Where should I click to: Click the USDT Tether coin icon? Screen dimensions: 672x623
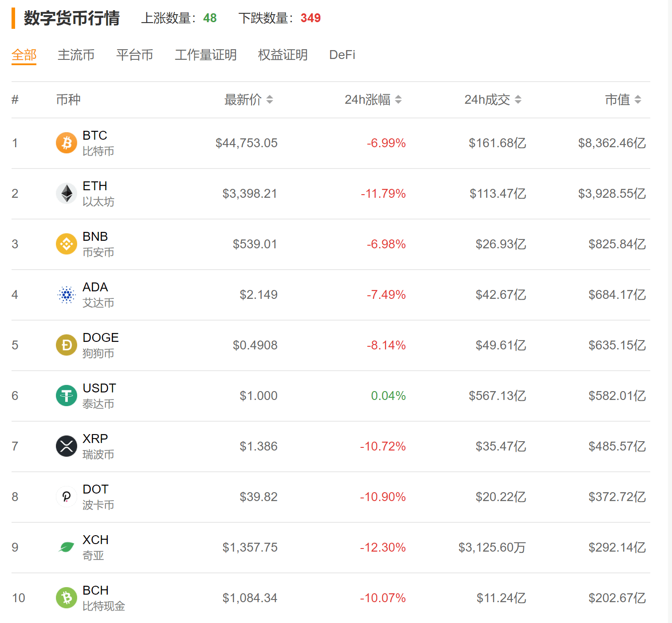(66, 396)
